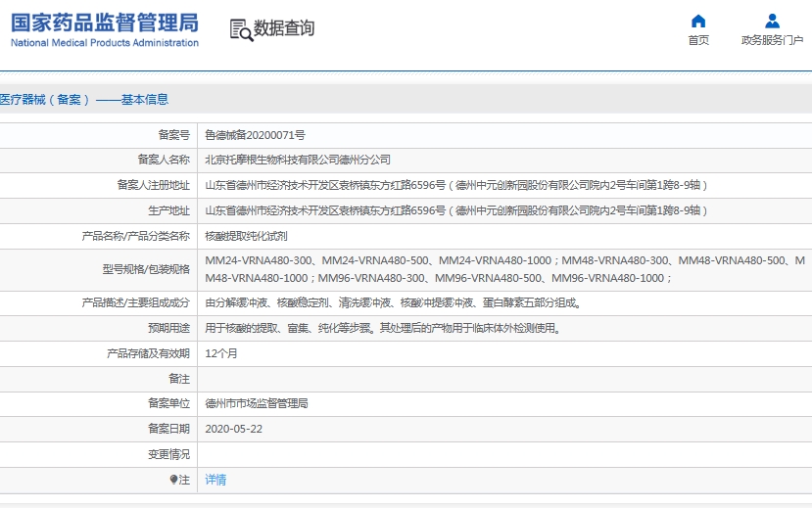Click the 12个月 validity value
Image resolution: width=812 pixels, height=508 pixels.
click(x=221, y=353)
